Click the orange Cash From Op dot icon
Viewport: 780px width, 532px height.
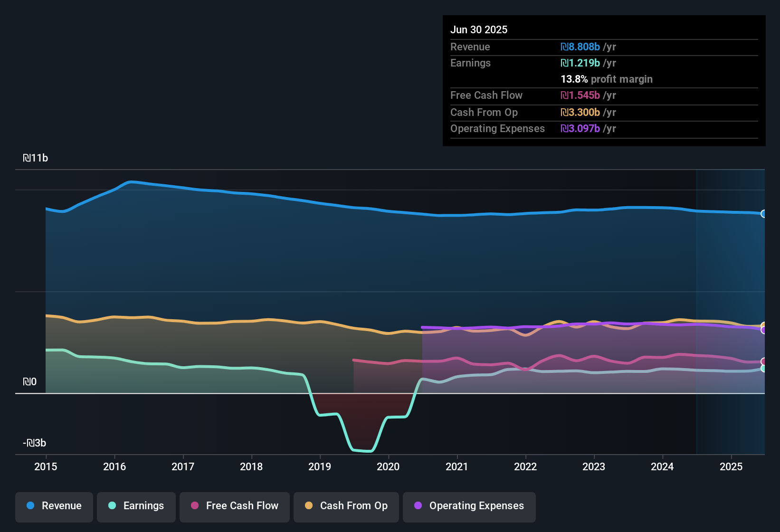tap(308, 506)
